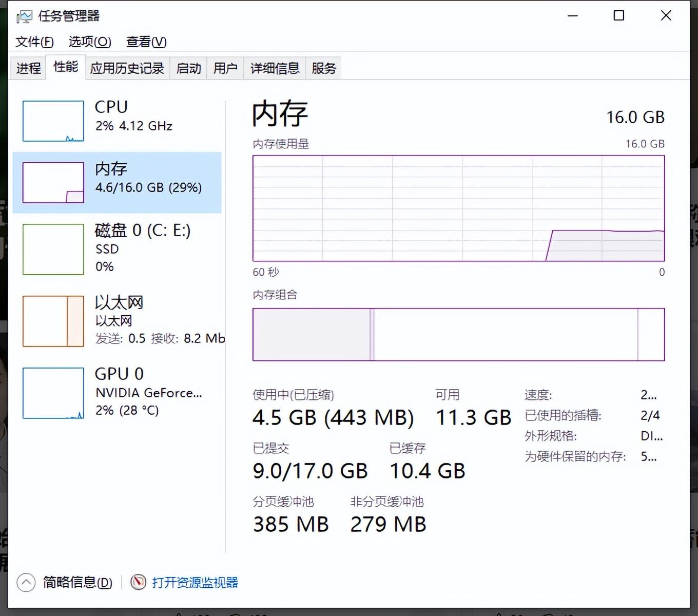The height and width of the screenshot is (616, 698).
Task: Click the 内存组合 memory composition bar
Action: click(458, 334)
